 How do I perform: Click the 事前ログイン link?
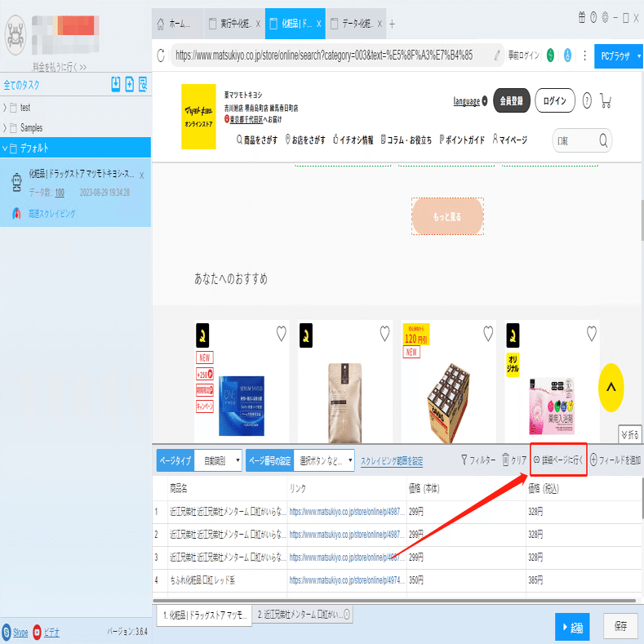coord(524,55)
